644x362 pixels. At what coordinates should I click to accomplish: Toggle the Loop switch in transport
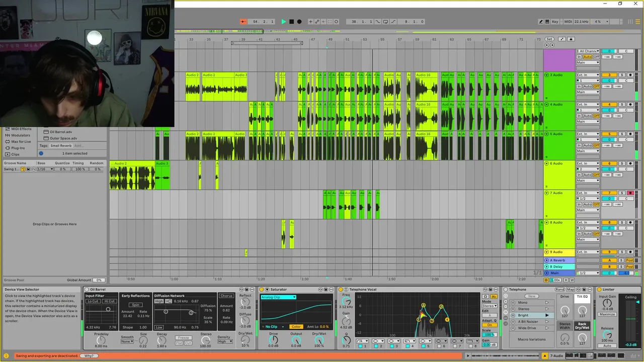385,22
